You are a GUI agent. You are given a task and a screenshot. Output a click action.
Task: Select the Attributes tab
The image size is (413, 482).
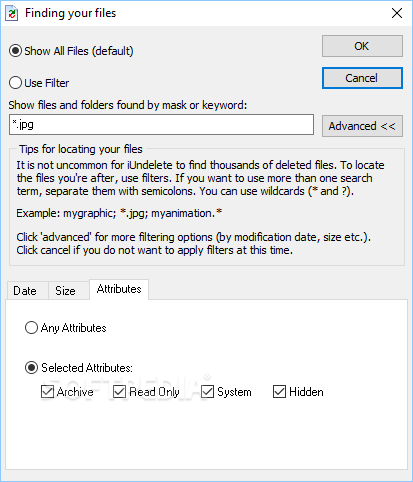coord(119,289)
